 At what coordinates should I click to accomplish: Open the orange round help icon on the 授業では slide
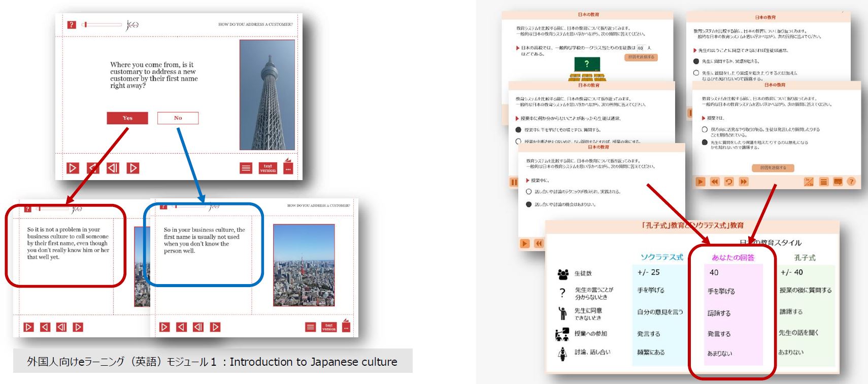tap(851, 182)
